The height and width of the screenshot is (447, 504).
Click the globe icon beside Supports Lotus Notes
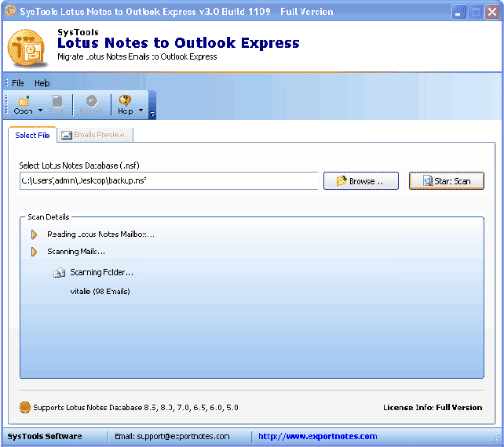click(25, 407)
